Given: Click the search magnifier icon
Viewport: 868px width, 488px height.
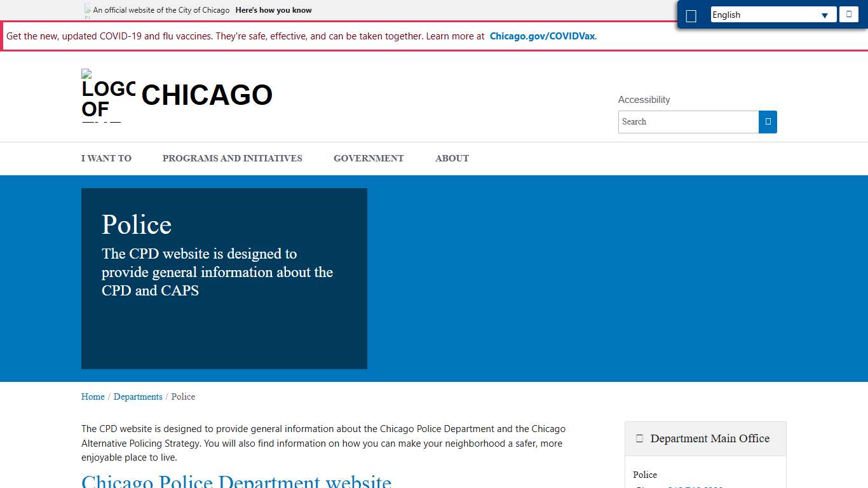Looking at the screenshot, I should [768, 121].
